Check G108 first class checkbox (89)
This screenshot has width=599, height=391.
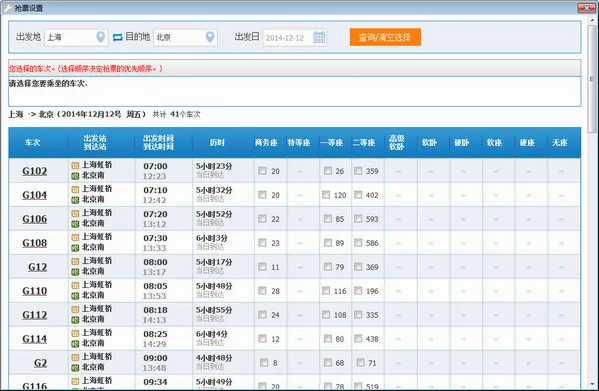(x=328, y=242)
